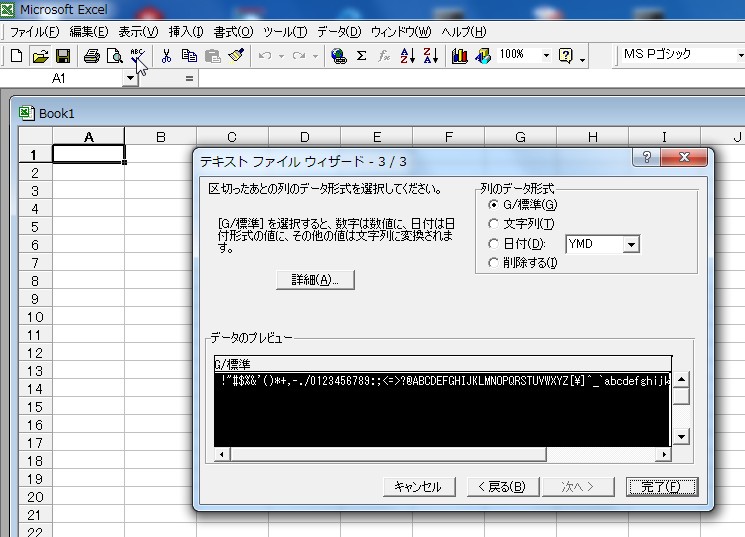Open the 挿入(I) menu
The image size is (745, 537).
click(186, 32)
